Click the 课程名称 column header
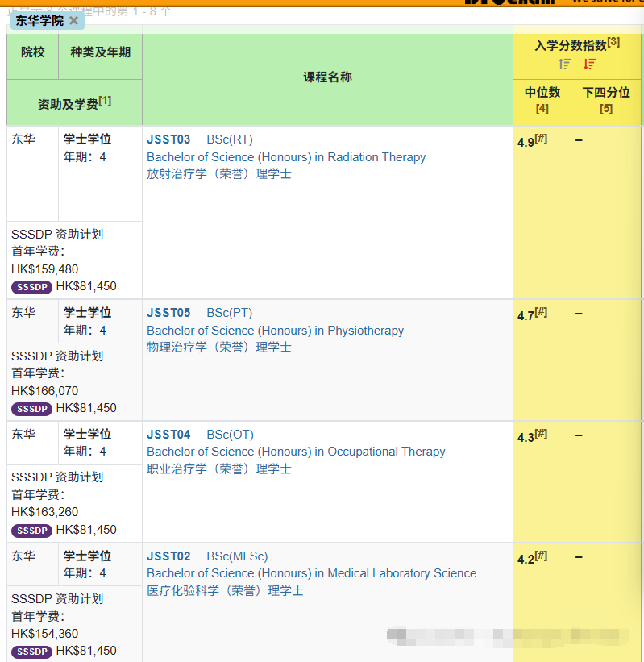The image size is (644, 662). click(x=327, y=77)
